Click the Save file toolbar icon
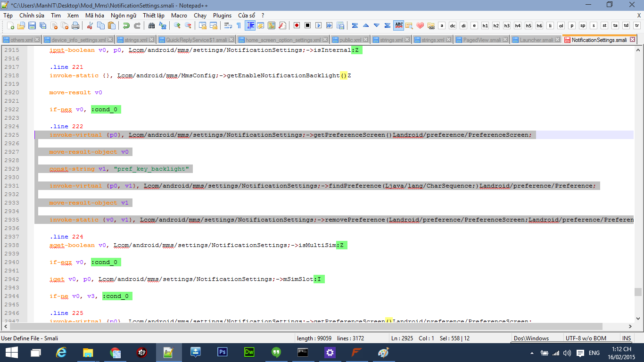The height and width of the screenshot is (362, 644). (32, 25)
